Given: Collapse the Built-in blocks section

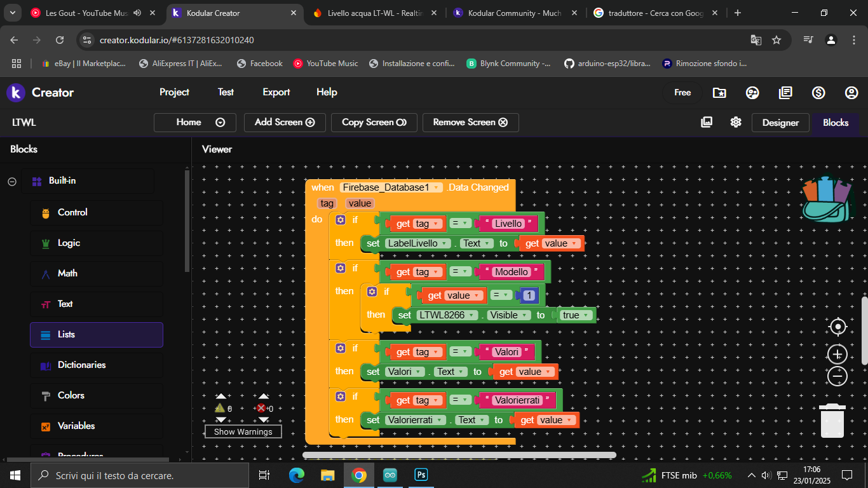Looking at the screenshot, I should (x=12, y=182).
